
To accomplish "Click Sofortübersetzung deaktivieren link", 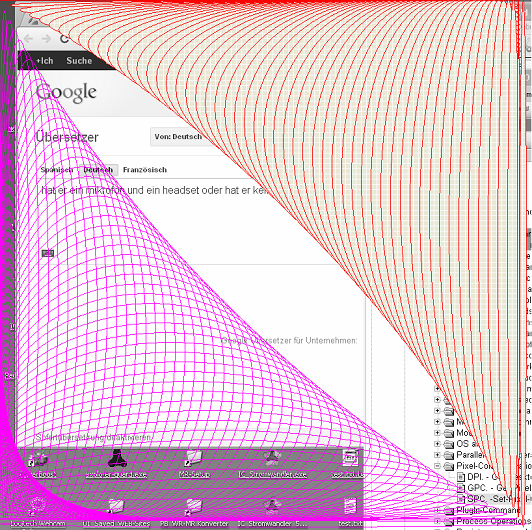I will (94, 437).
